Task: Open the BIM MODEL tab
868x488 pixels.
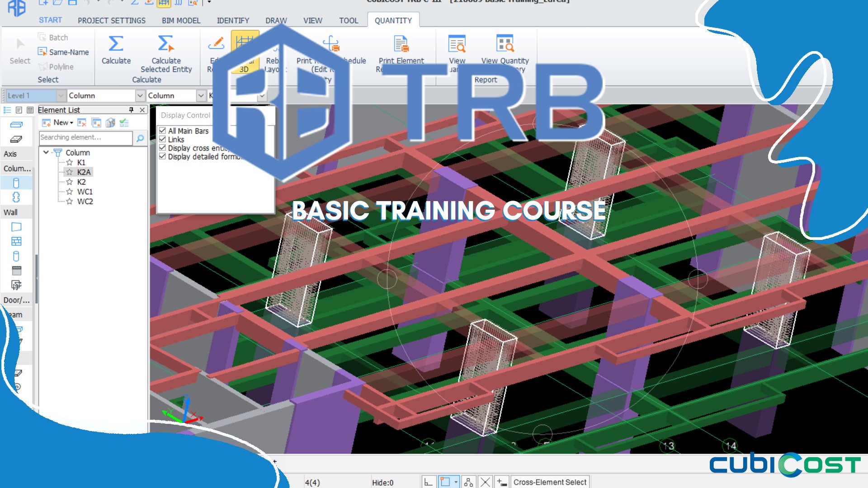Action: tap(181, 20)
